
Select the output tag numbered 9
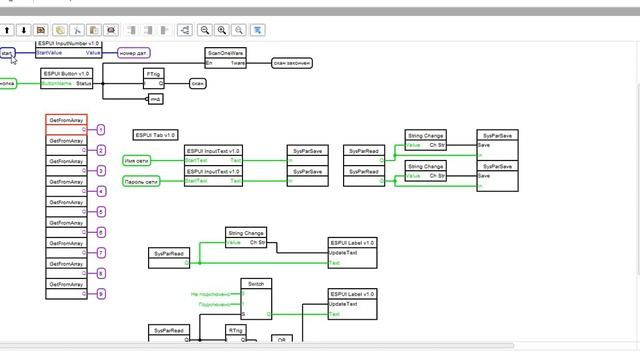(x=101, y=294)
